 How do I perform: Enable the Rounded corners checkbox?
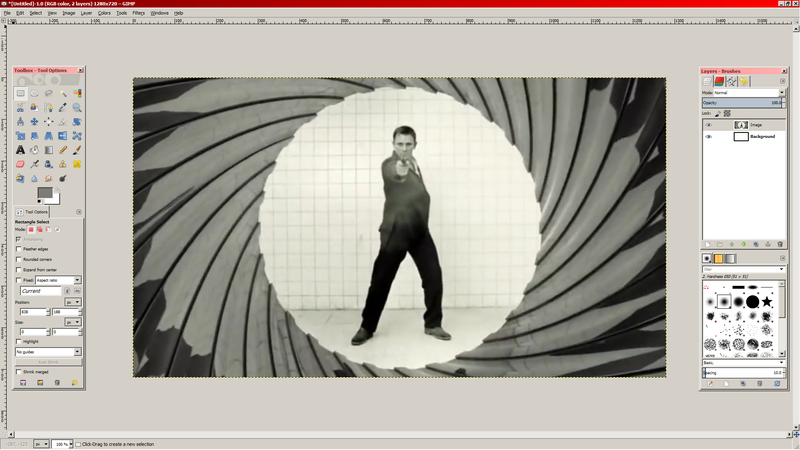[x=18, y=259]
